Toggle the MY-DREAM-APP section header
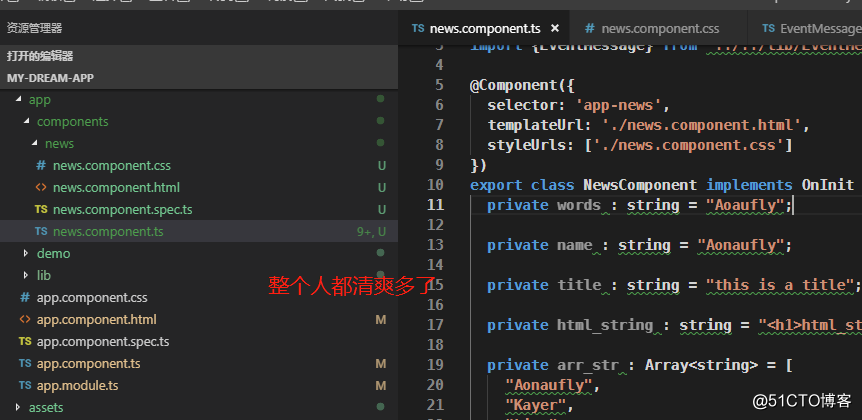Viewport: 862px width, 420px height. (x=199, y=78)
